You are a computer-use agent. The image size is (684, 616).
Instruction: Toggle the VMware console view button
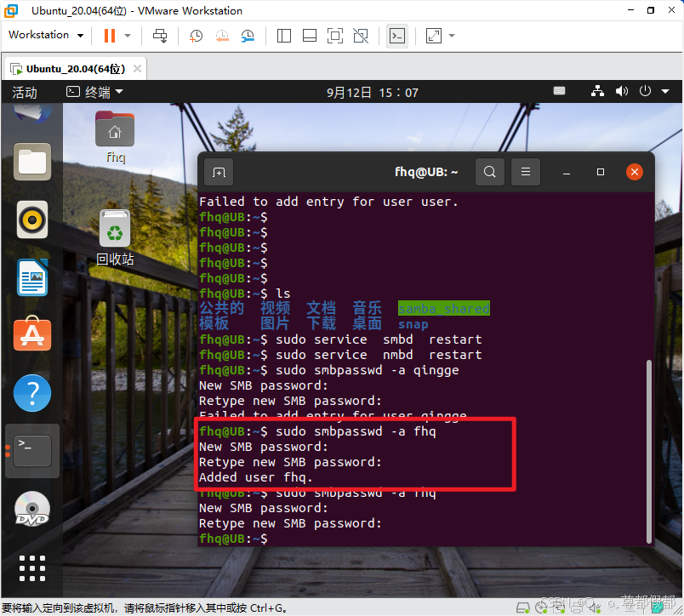pyautogui.click(x=397, y=36)
